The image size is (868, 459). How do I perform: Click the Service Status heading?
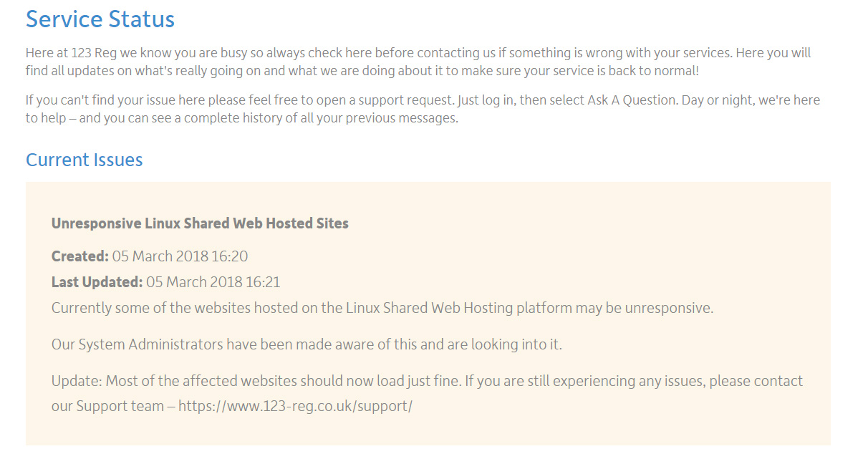(100, 19)
